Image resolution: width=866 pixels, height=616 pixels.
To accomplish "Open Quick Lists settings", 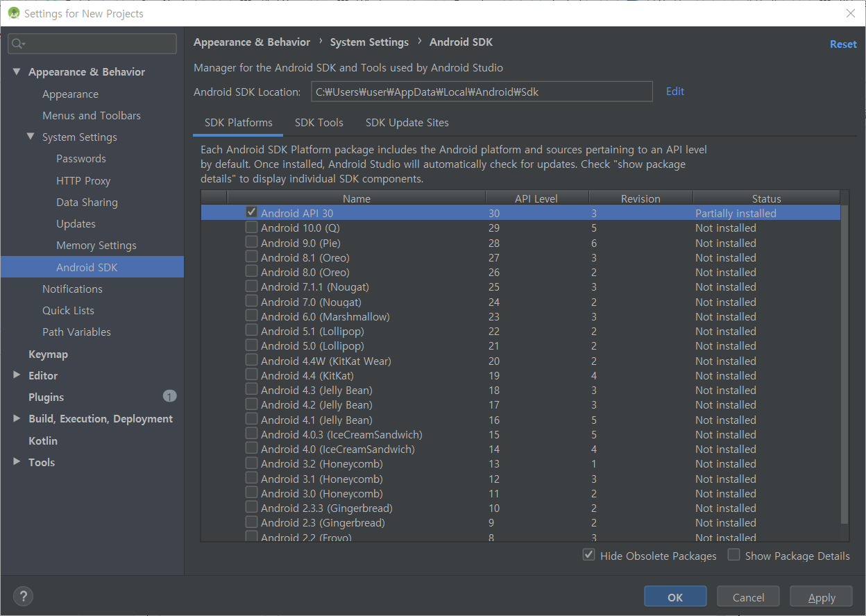I will coord(68,310).
